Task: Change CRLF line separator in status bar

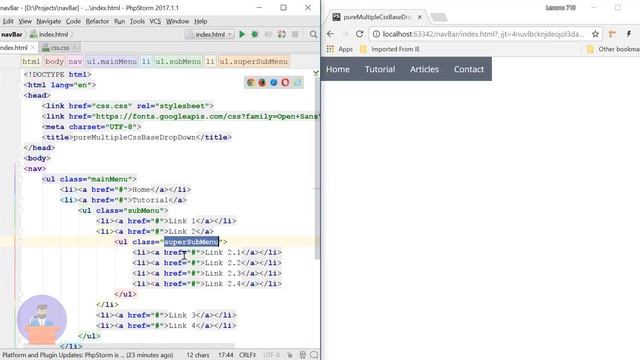Action: point(247,355)
